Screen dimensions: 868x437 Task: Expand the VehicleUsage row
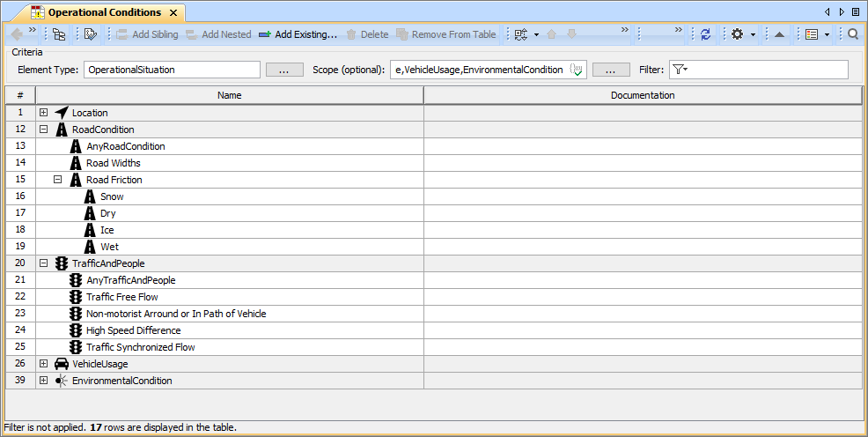point(44,364)
